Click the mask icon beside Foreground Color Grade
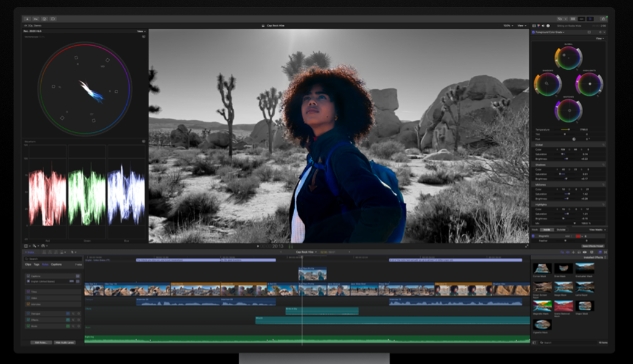 coord(590,32)
